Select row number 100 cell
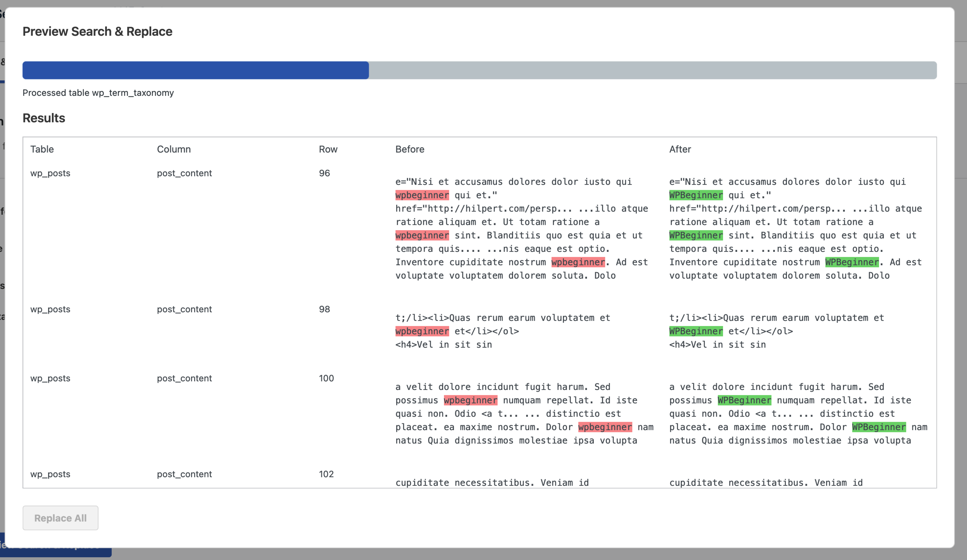Screen dimensions: 967x560 (x=326, y=378)
